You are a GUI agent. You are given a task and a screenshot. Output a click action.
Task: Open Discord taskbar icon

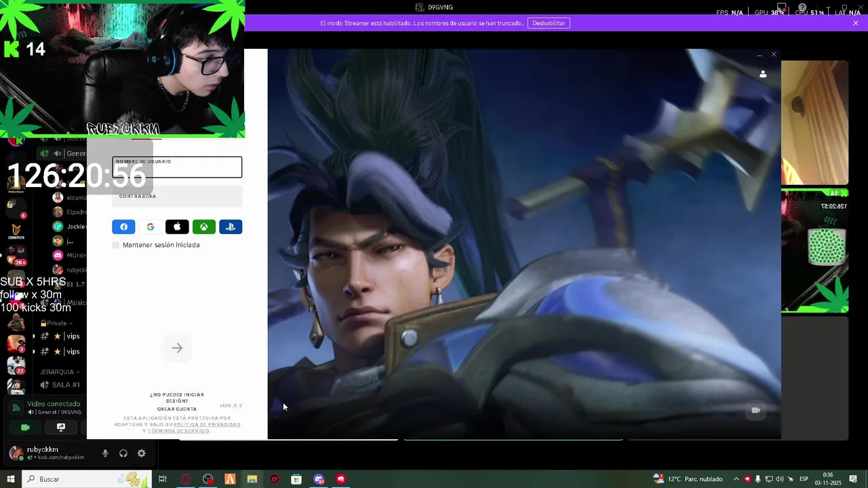pyautogui.click(x=319, y=479)
